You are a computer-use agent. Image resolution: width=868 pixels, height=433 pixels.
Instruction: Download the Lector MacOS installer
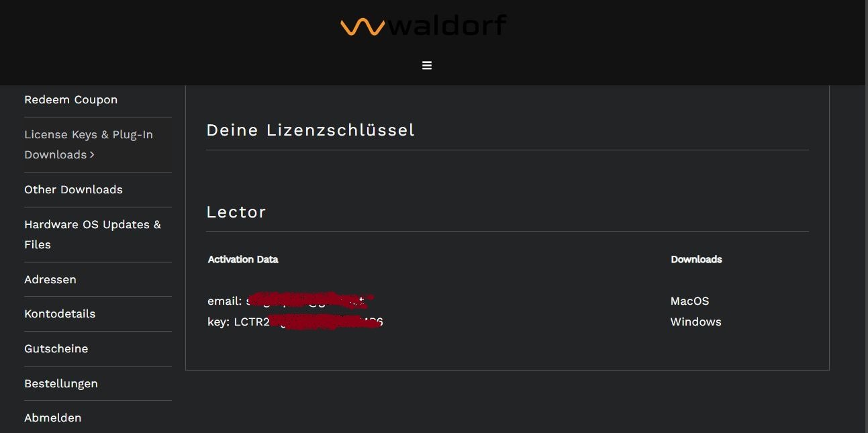[689, 301]
